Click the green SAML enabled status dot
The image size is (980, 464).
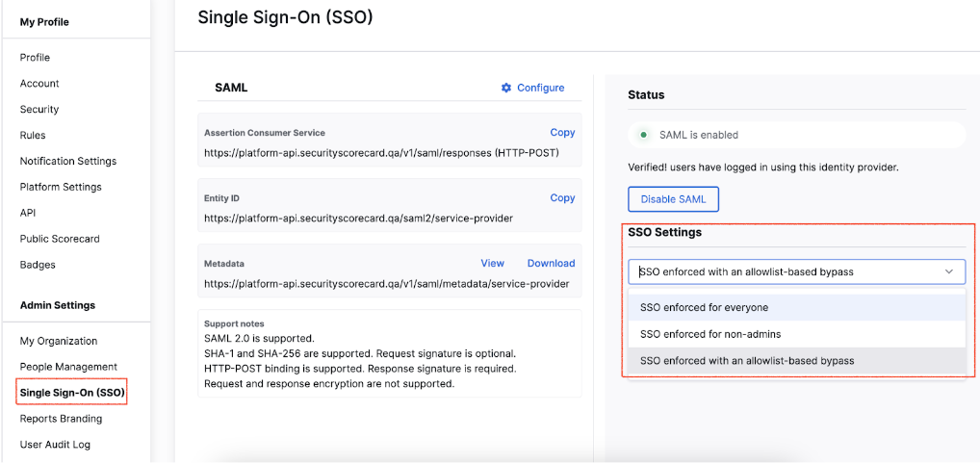642,135
